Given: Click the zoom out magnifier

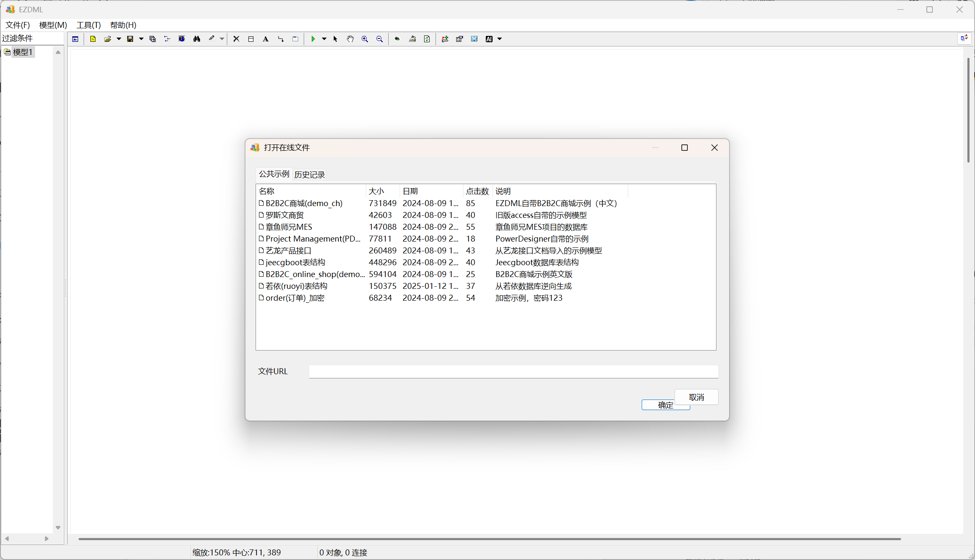Looking at the screenshot, I should (380, 39).
